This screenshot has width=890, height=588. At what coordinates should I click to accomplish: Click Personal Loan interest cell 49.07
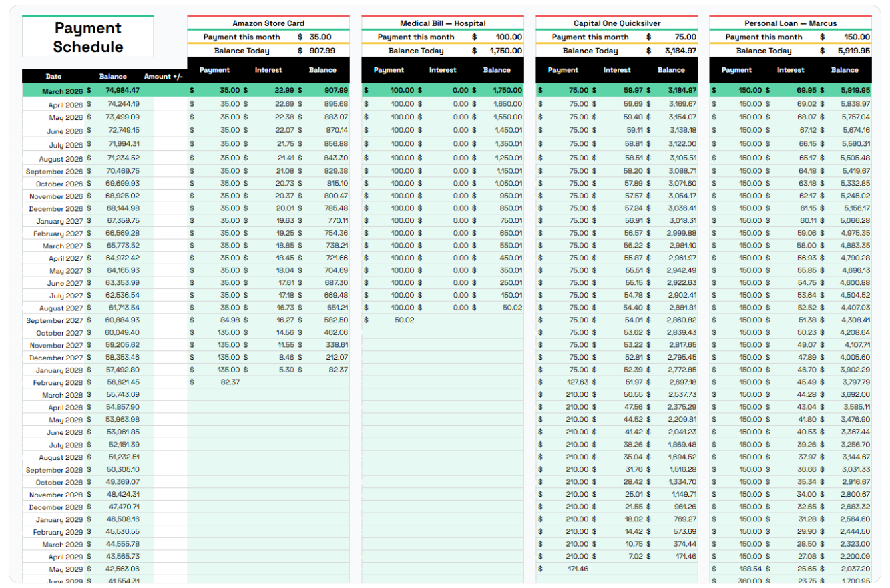click(808, 344)
